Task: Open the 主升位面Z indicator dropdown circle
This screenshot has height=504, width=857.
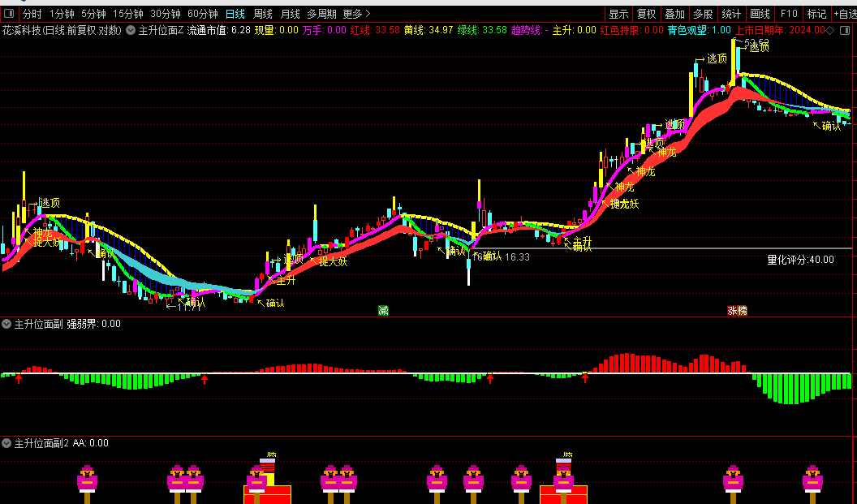Action: tap(131, 31)
